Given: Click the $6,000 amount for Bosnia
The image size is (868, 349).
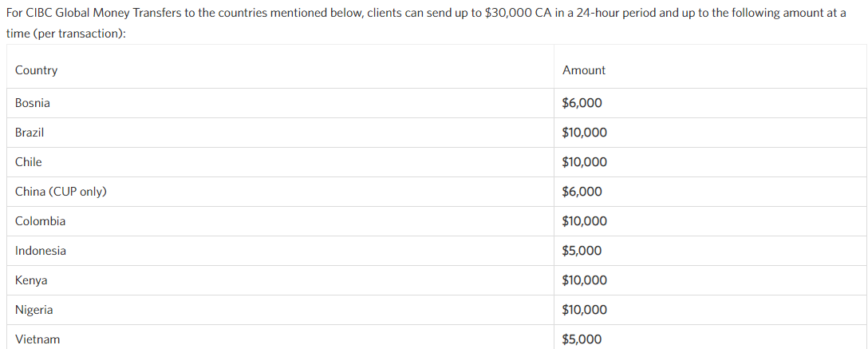Looking at the screenshot, I should click(582, 103).
